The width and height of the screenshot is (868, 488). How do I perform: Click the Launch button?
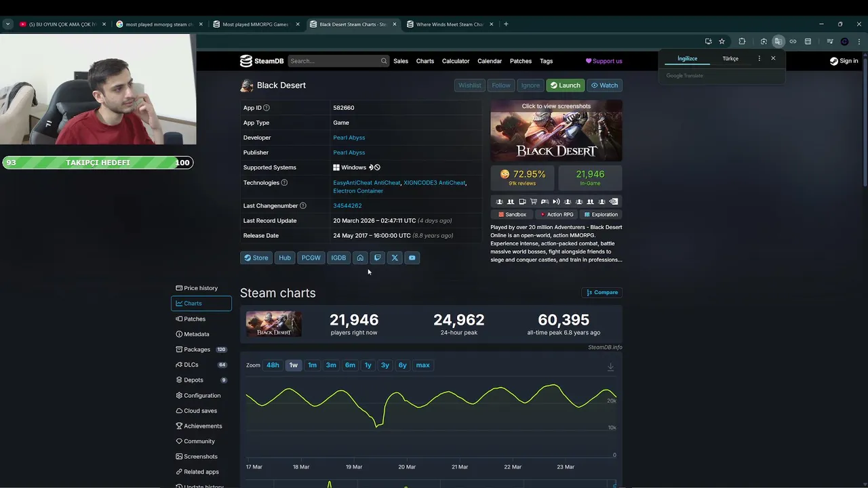click(x=566, y=85)
